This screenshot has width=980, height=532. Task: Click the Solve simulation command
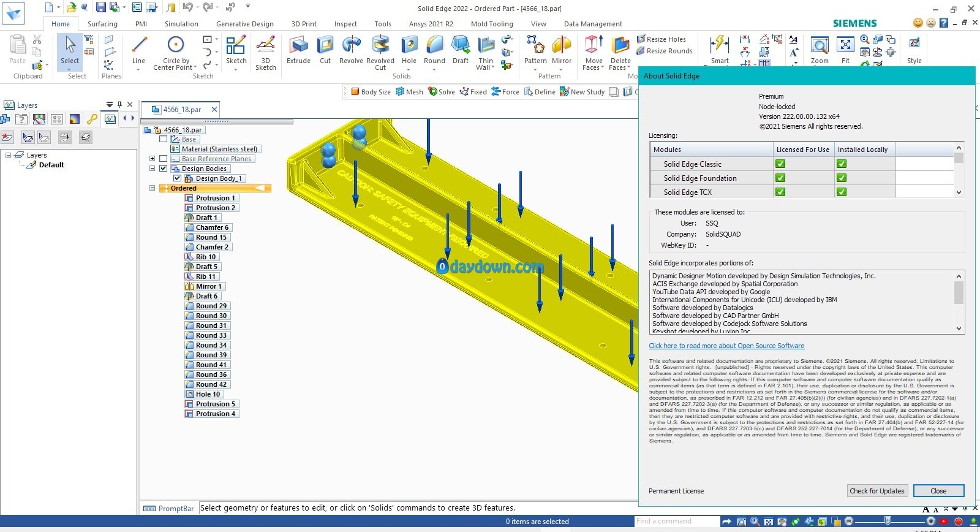442,92
